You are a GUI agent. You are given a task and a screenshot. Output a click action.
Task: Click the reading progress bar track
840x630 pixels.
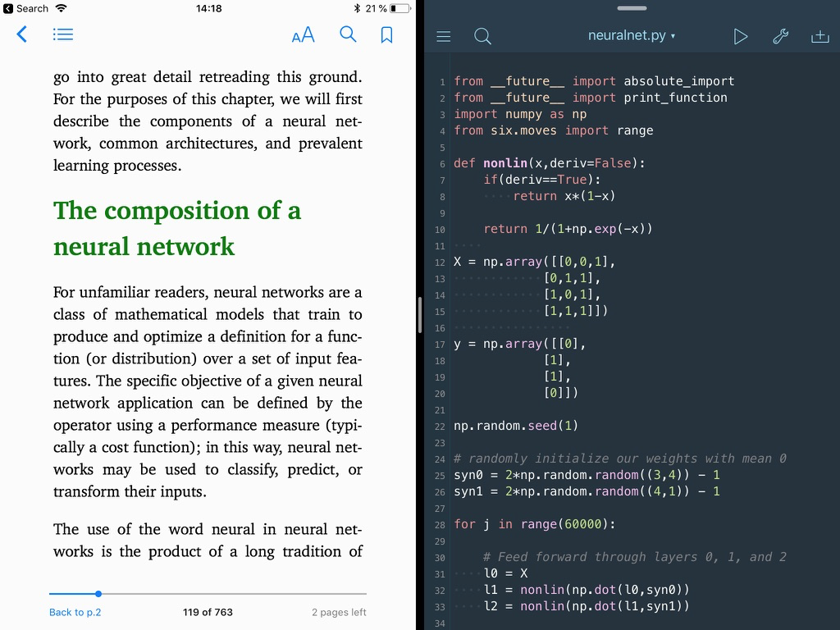pyautogui.click(x=208, y=594)
